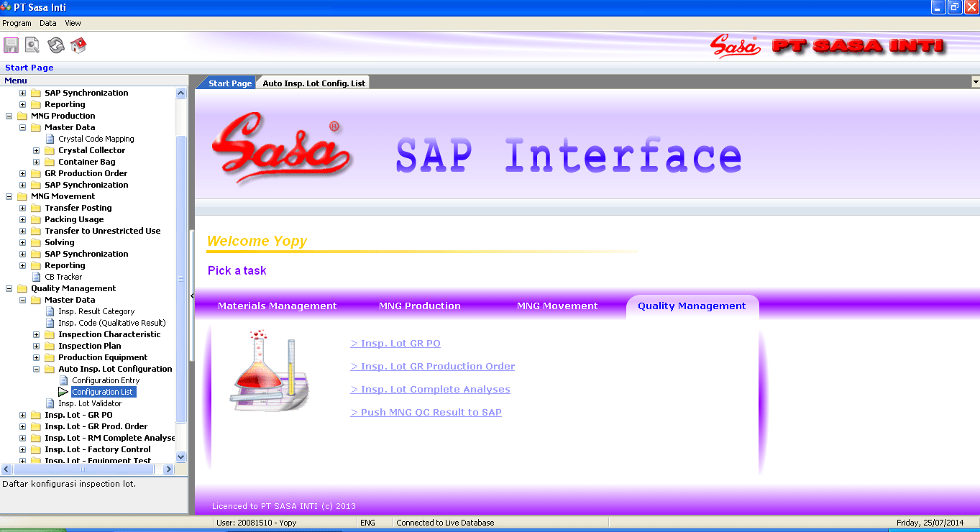Click the print preview magnifier icon
The height and width of the screenshot is (532, 980).
coord(33,45)
